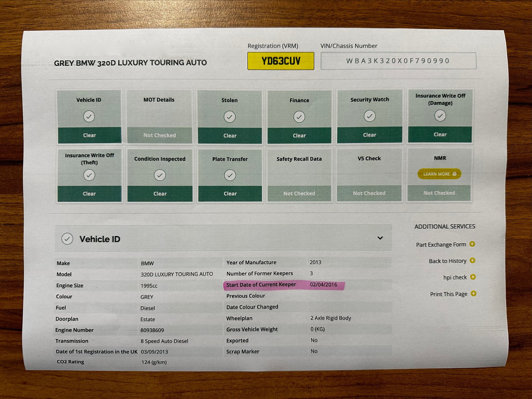Click the Gross Vehicle Weight 0 (KG) value

(318, 329)
